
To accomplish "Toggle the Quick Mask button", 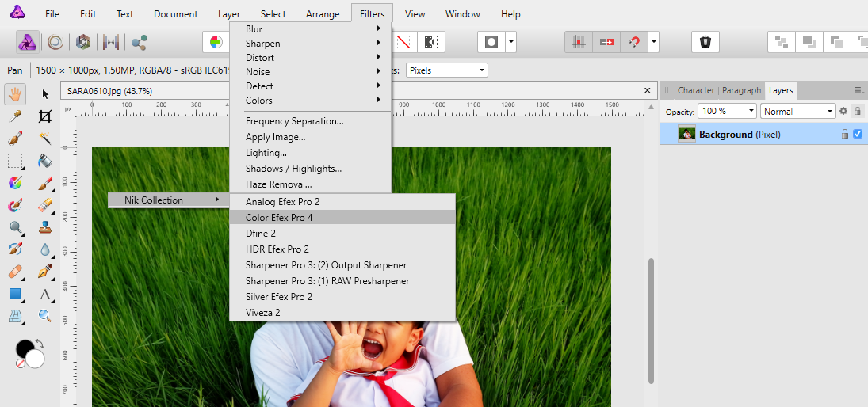I will (x=491, y=42).
